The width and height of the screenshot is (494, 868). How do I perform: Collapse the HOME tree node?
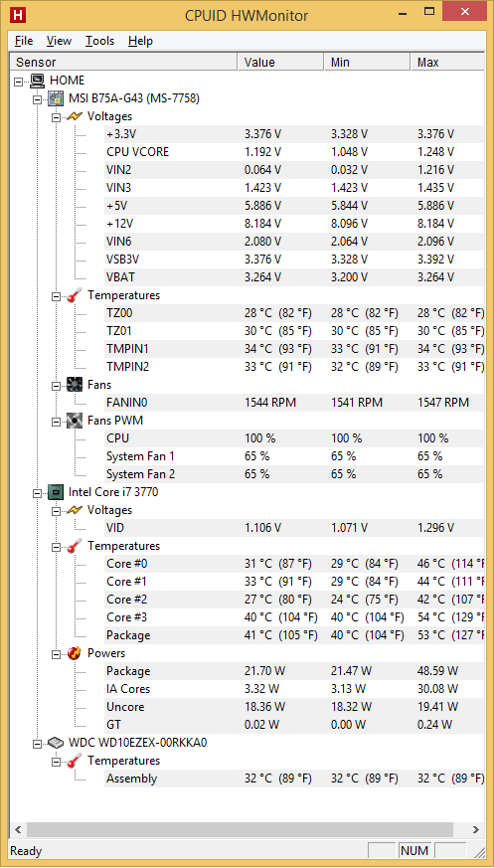(x=19, y=82)
